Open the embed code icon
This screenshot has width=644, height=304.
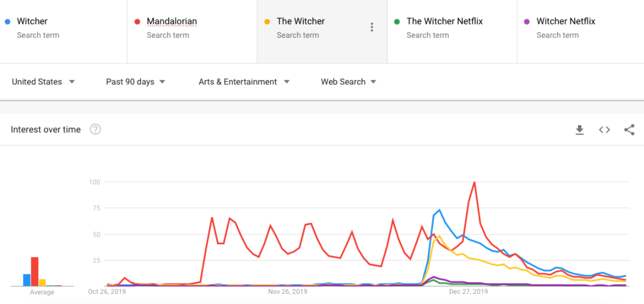(x=604, y=130)
